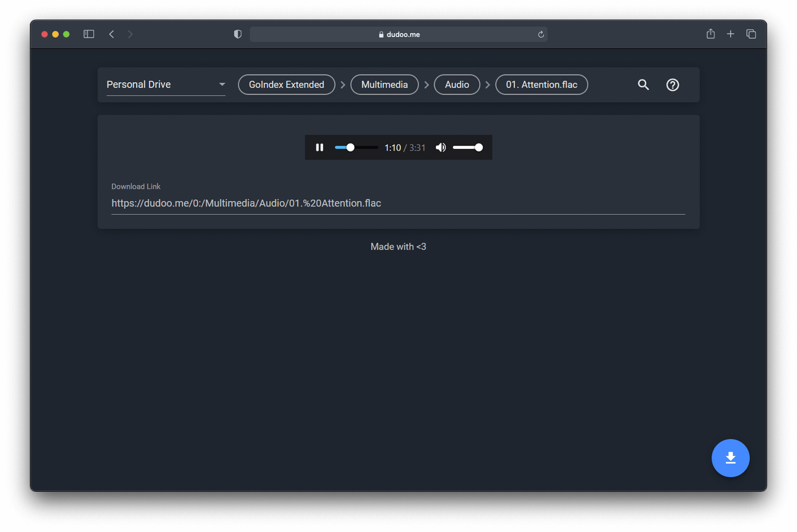797x532 pixels.
Task: Reload the page in address bar
Action: (x=541, y=34)
